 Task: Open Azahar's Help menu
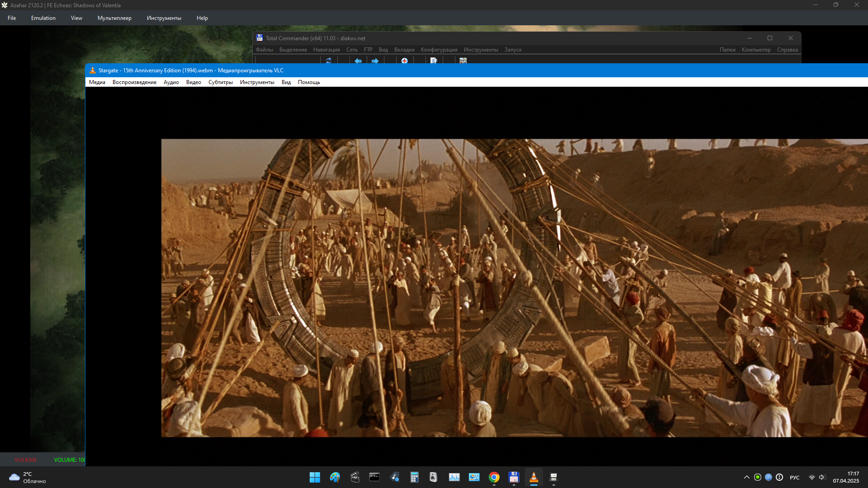pyautogui.click(x=202, y=18)
